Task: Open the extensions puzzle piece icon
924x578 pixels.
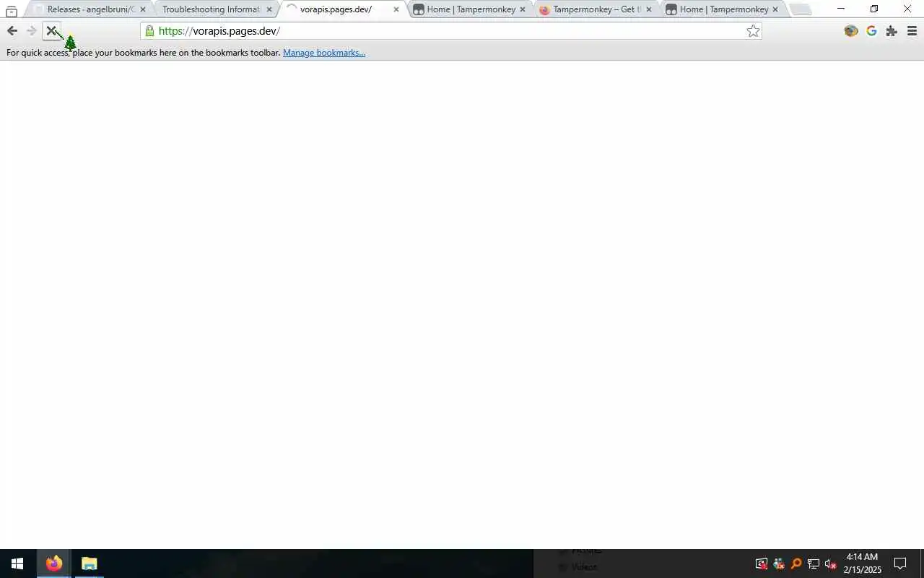Action: tap(892, 30)
